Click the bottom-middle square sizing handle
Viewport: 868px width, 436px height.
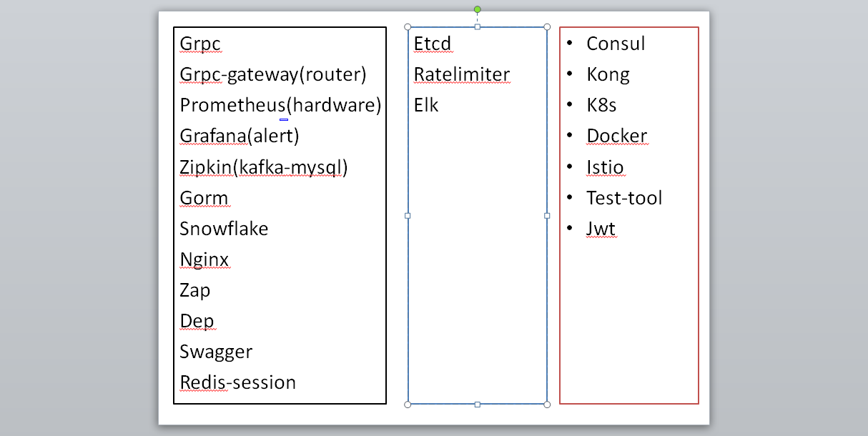pos(478,405)
